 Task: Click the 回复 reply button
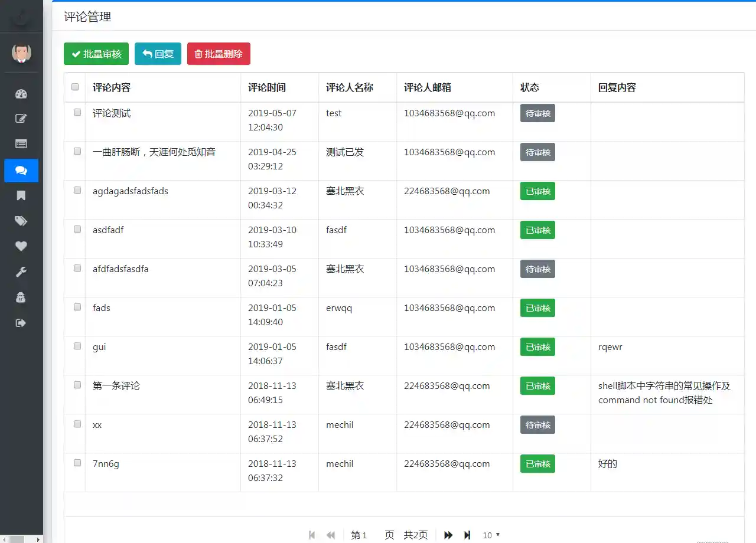click(158, 54)
